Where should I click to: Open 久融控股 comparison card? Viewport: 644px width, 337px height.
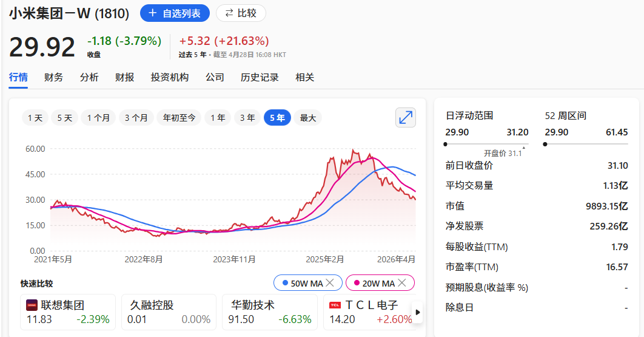point(169,312)
